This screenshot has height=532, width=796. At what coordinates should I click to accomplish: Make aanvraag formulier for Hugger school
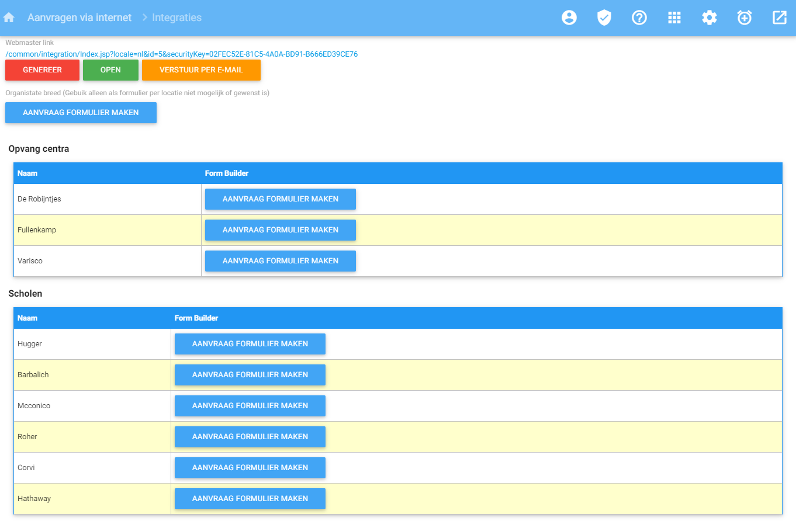[250, 344]
